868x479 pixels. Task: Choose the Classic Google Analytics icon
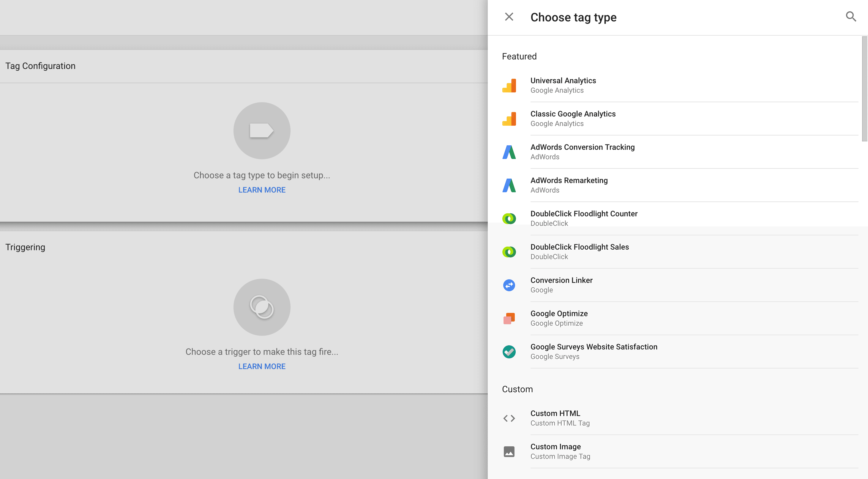pos(509,119)
